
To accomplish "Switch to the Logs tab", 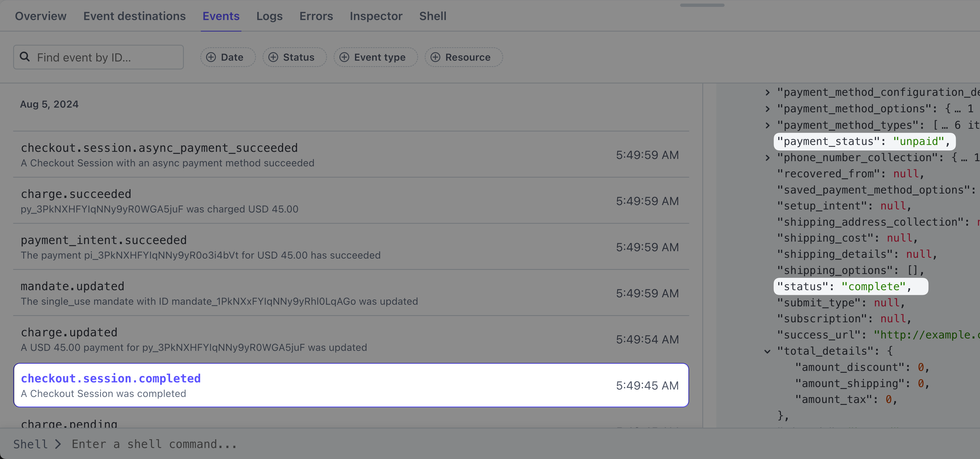I will pos(269,16).
